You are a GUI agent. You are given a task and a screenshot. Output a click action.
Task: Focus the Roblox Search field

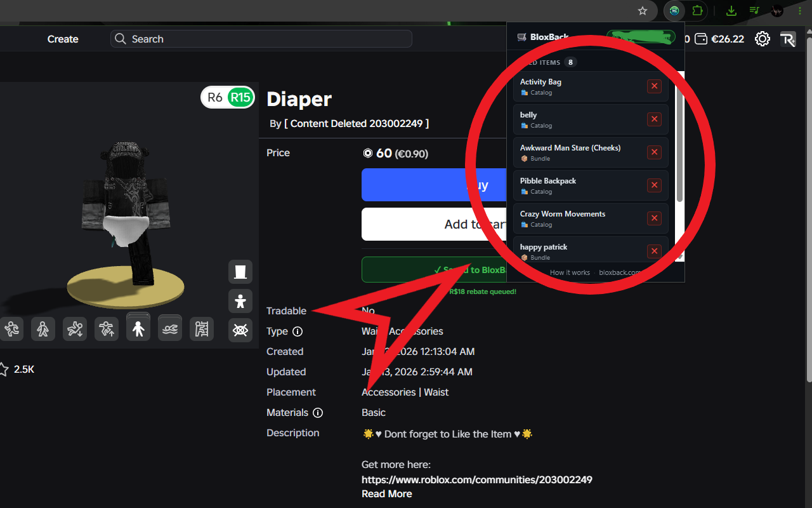tap(261, 39)
